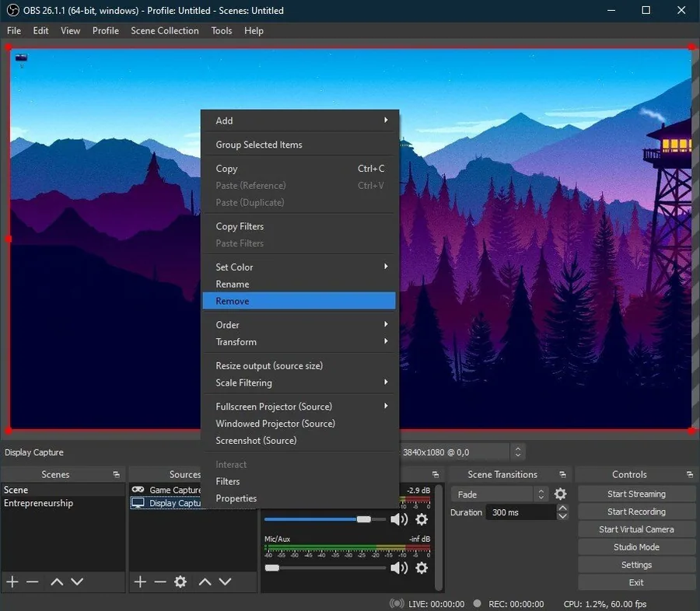Toggle Studio Mode
Viewport: 700px width, 611px height.
click(636, 546)
